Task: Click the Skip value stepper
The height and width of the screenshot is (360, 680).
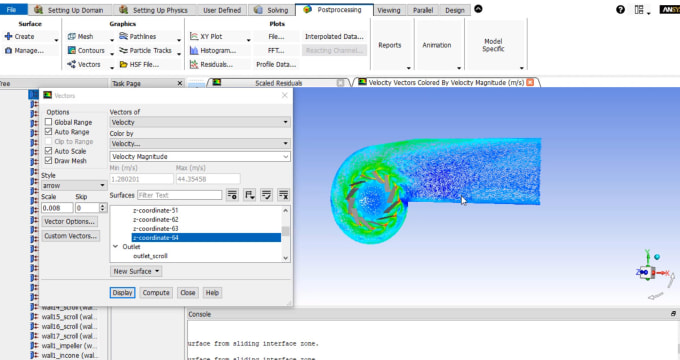Action: coord(103,208)
